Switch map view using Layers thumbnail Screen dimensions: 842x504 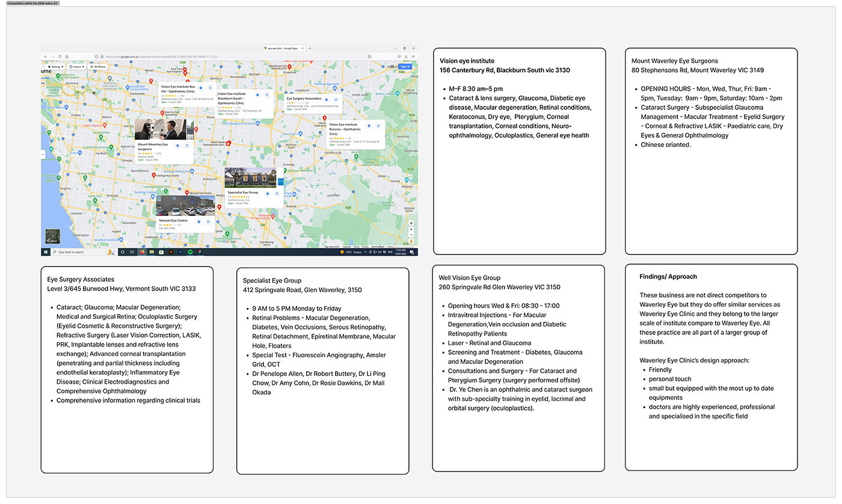pyautogui.click(x=53, y=236)
